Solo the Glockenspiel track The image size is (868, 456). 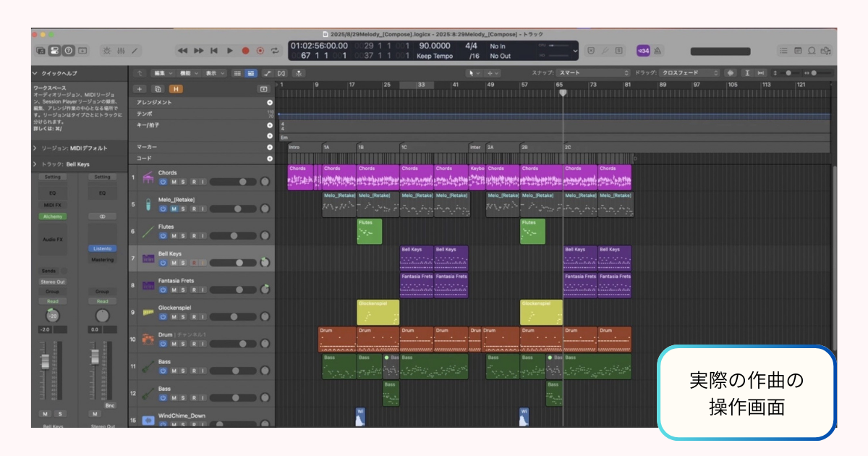click(x=183, y=316)
